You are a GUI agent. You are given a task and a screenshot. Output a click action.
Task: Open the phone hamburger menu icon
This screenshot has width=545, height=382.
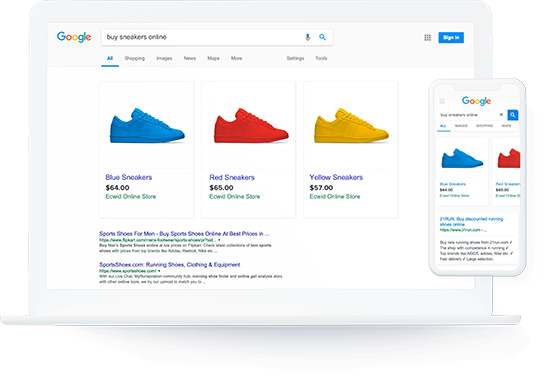click(x=442, y=101)
